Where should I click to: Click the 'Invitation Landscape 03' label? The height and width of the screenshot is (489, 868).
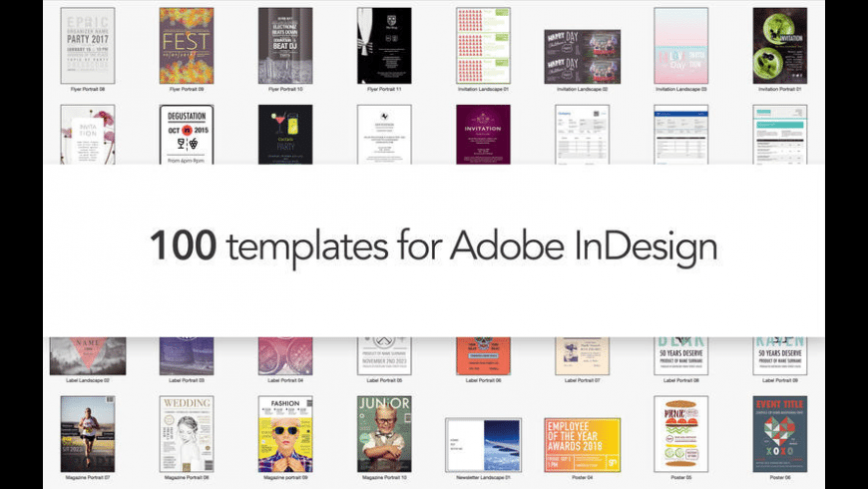(x=680, y=89)
